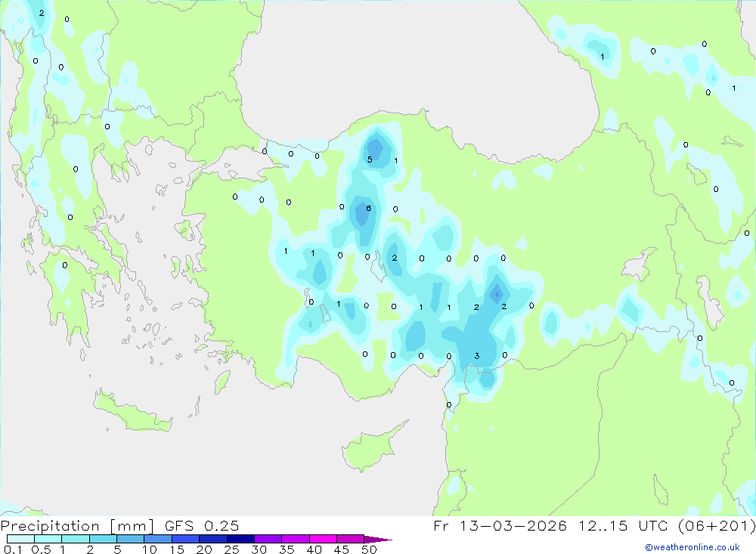Click the legend swatch between 1 and 2
Viewport: 756px width, 554px height.
(76, 539)
